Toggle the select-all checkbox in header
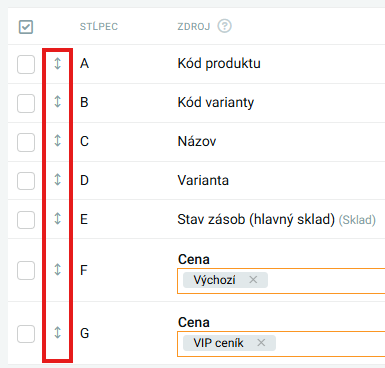385x368 pixels. click(x=26, y=27)
